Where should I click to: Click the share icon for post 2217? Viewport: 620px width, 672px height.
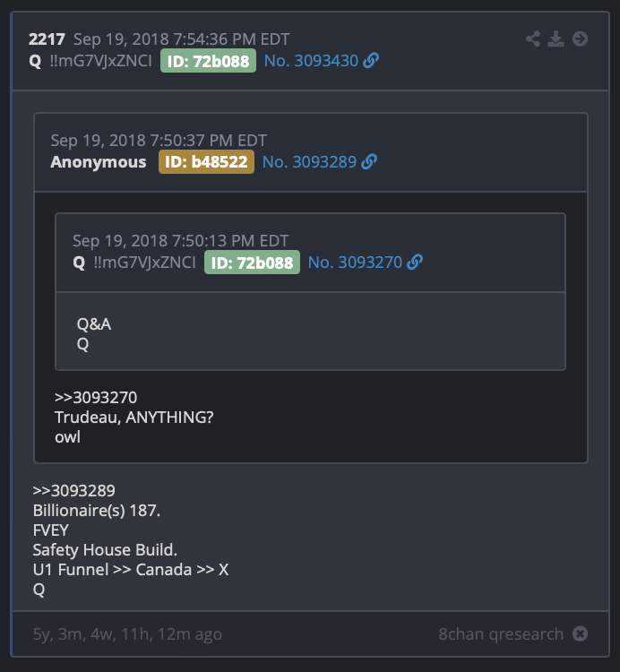click(532, 39)
